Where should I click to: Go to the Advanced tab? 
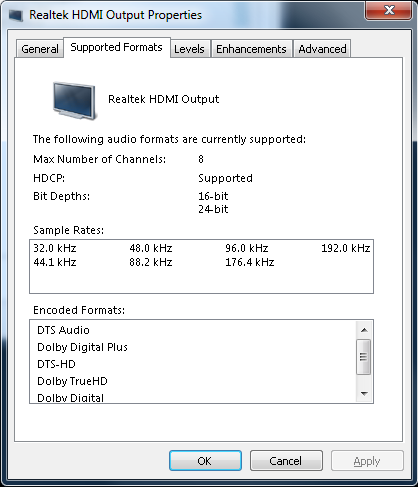pos(322,49)
